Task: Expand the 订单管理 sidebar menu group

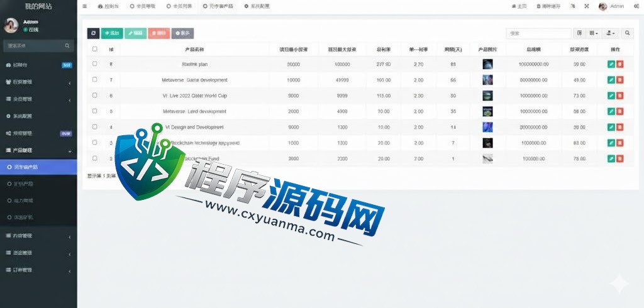Action: [38, 270]
